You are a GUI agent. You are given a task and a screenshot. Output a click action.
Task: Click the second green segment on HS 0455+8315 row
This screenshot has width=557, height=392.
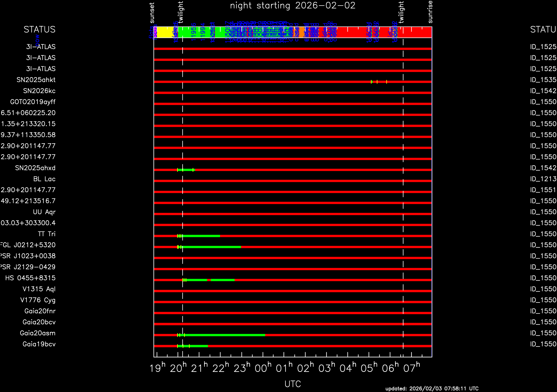223,280
